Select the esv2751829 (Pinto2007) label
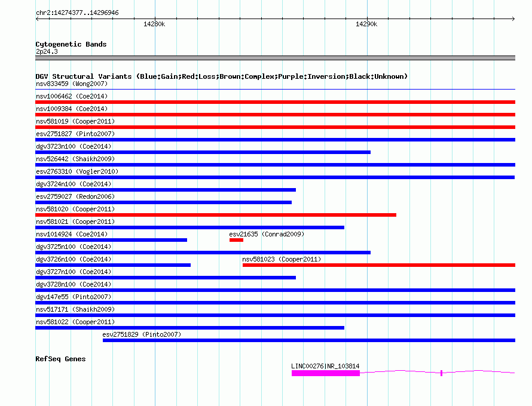 pyautogui.click(x=142, y=334)
